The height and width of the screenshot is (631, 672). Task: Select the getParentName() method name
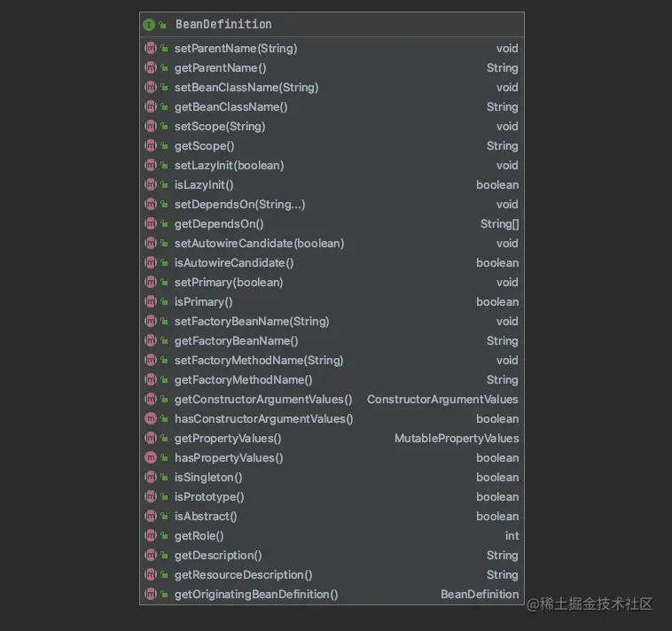(220, 67)
